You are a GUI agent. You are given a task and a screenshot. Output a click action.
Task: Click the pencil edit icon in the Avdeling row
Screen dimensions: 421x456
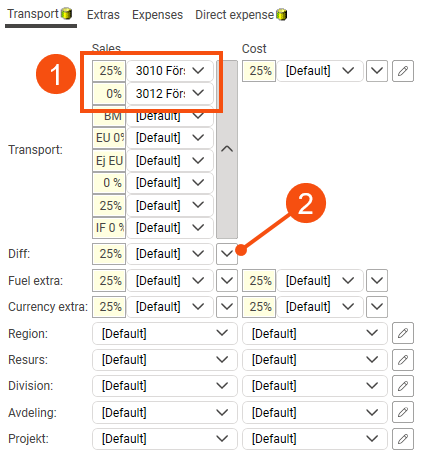tap(403, 412)
